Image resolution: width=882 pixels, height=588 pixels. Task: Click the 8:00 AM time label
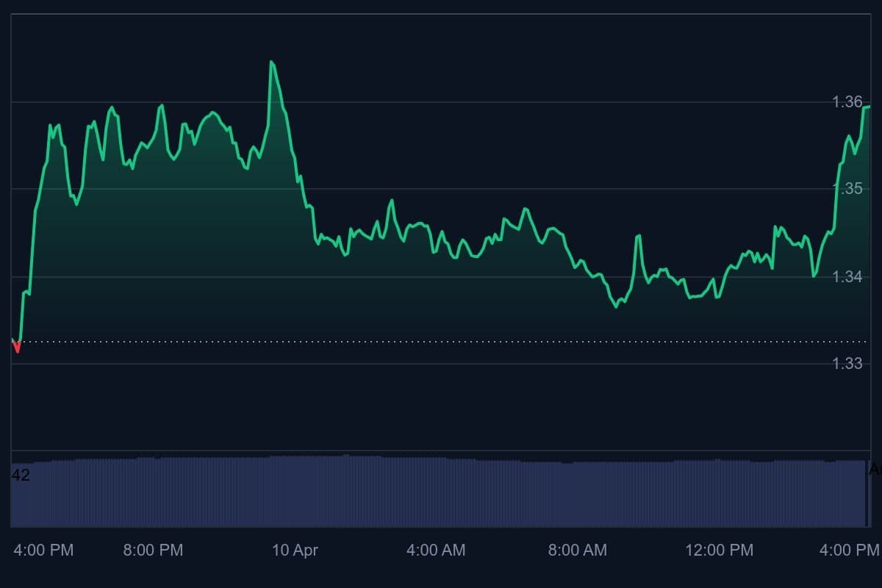point(578,550)
